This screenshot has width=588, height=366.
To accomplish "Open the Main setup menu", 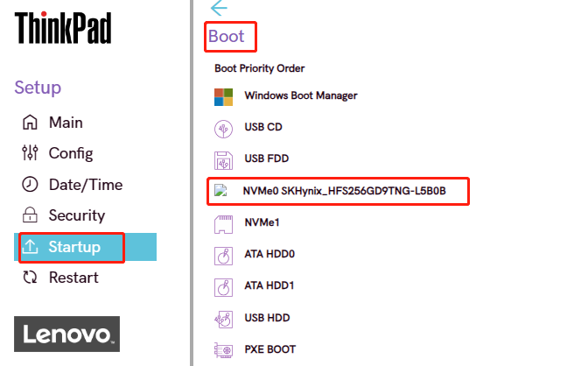I will [66, 123].
